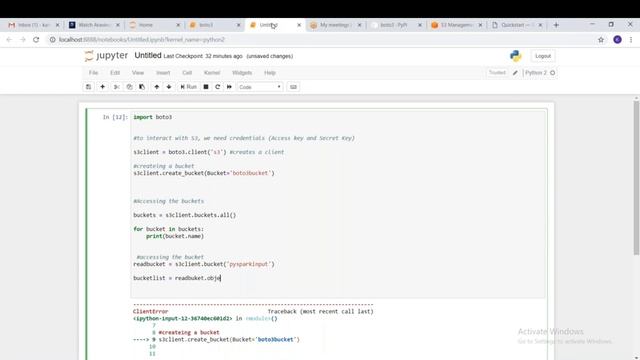Click the site info icon in address bar
The height and width of the screenshot is (360, 640).
[52, 40]
